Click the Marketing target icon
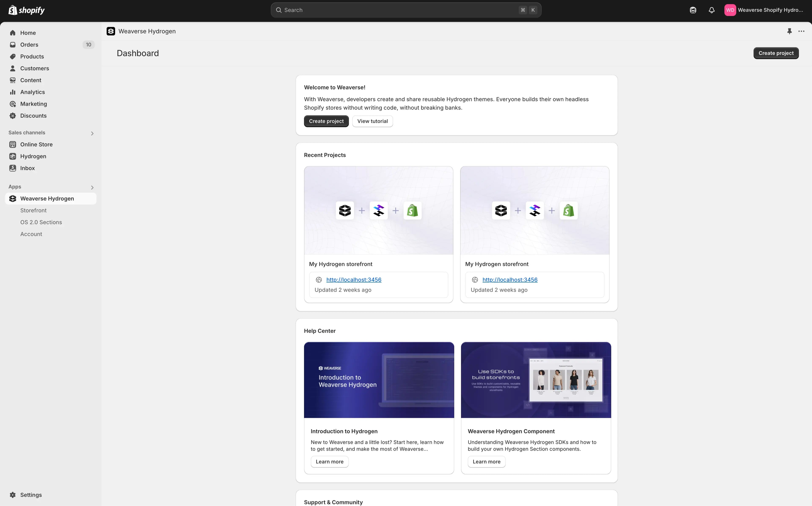 tap(13, 104)
